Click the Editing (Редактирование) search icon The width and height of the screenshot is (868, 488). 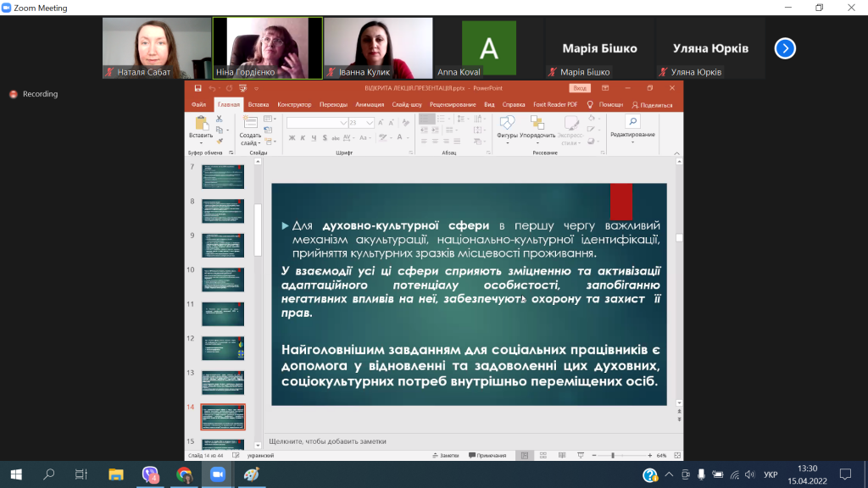(632, 123)
